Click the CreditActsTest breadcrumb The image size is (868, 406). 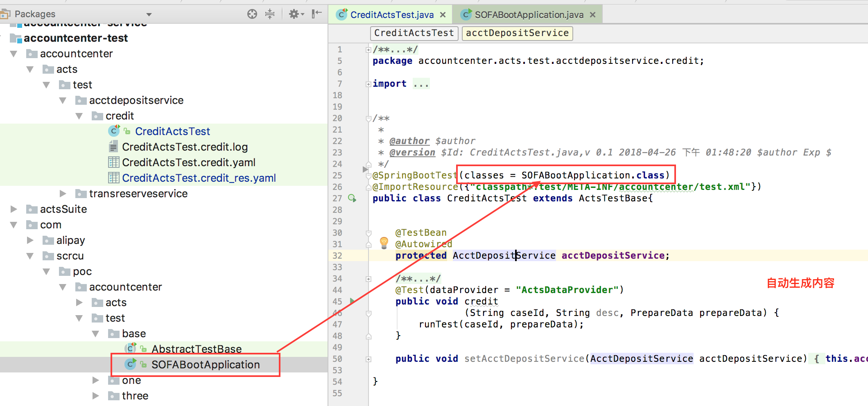point(414,33)
